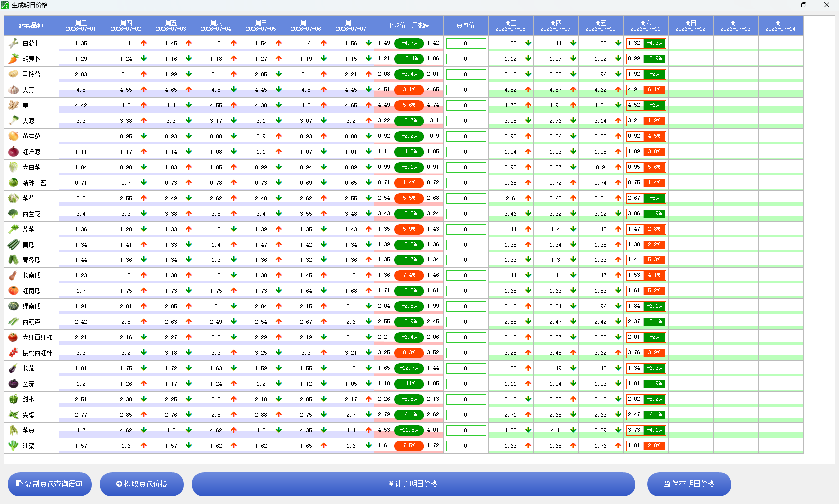Image resolution: width=839 pixels, height=504 pixels.
Task: Select the 豆包价 column header
Action: point(466,26)
